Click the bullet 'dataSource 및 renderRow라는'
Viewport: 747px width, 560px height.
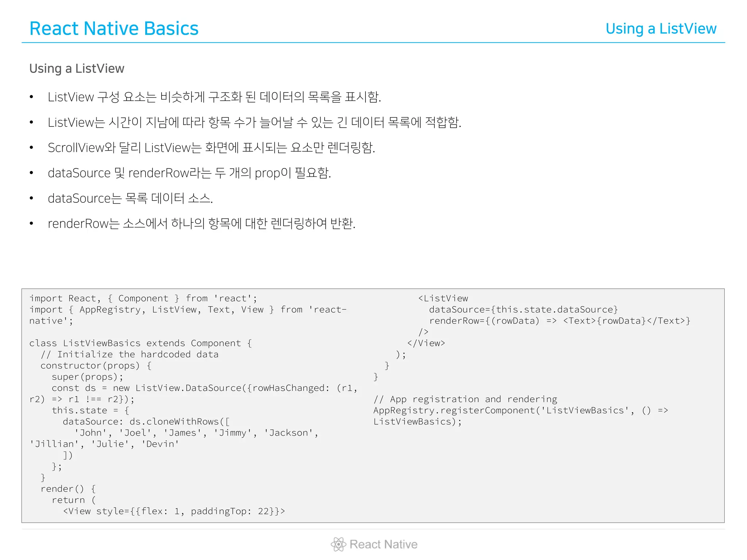[189, 173]
